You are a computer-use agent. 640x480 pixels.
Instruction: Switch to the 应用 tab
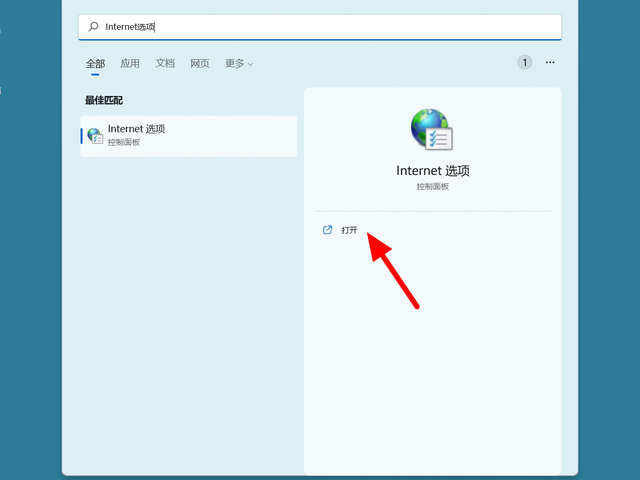(130, 63)
